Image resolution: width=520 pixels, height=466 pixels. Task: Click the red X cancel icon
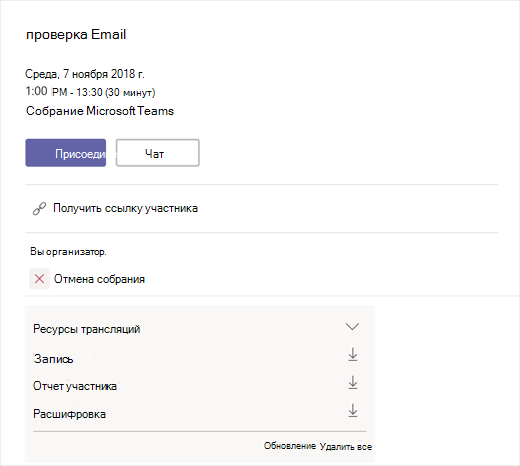(x=39, y=279)
